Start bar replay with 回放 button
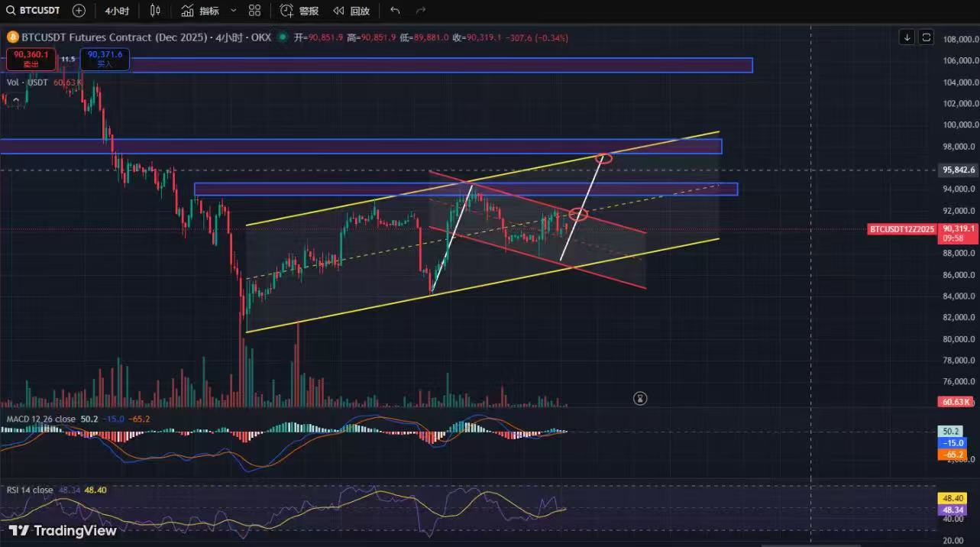This screenshot has height=547, width=980. point(352,11)
